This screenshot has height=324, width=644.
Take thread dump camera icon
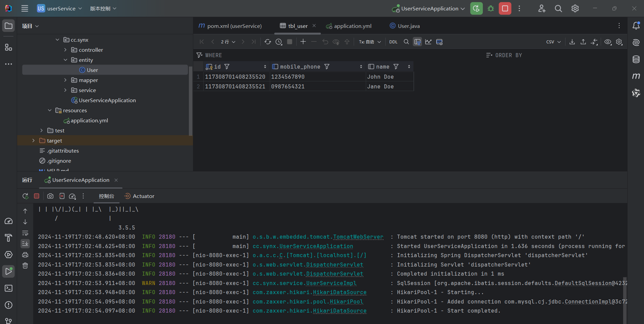click(x=50, y=196)
